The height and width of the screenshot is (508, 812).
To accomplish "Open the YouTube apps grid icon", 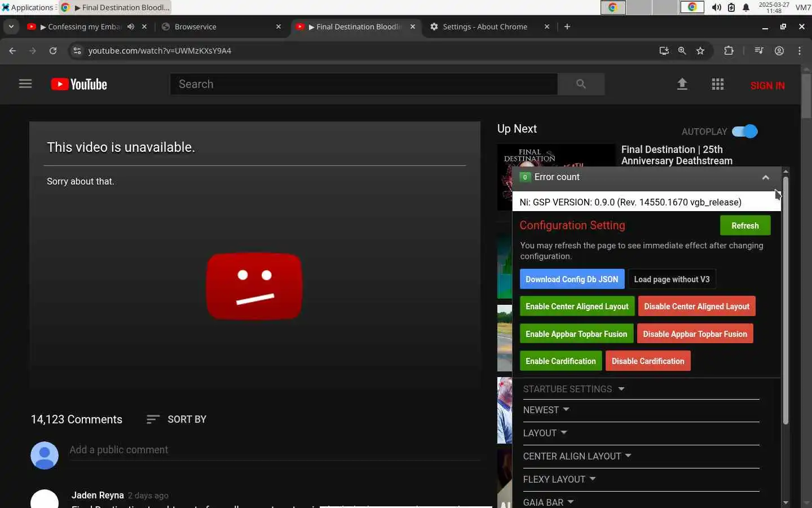I will coord(717,84).
